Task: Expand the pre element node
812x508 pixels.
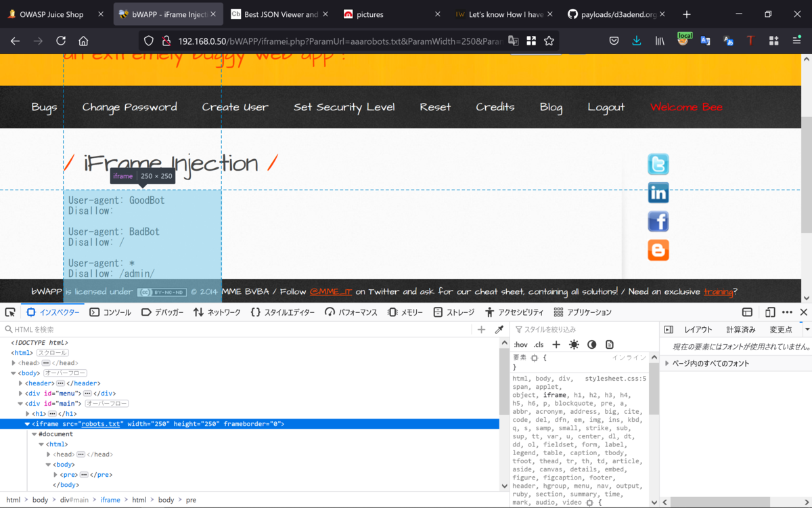Action: point(55,475)
